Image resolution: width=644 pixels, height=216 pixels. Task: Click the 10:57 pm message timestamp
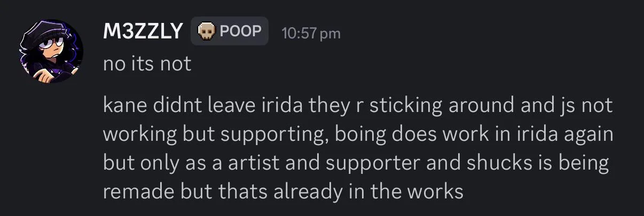point(310,33)
